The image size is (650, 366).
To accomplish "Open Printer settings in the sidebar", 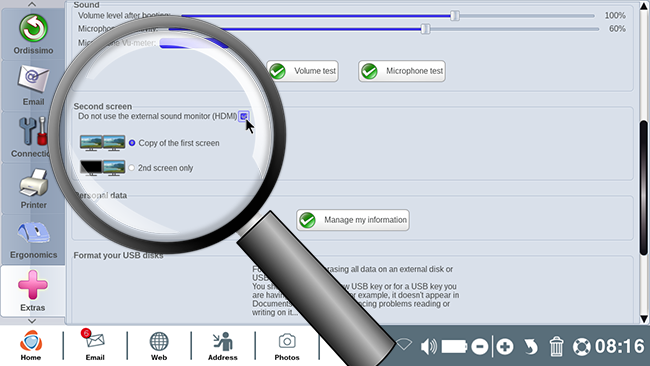I will click(33, 189).
